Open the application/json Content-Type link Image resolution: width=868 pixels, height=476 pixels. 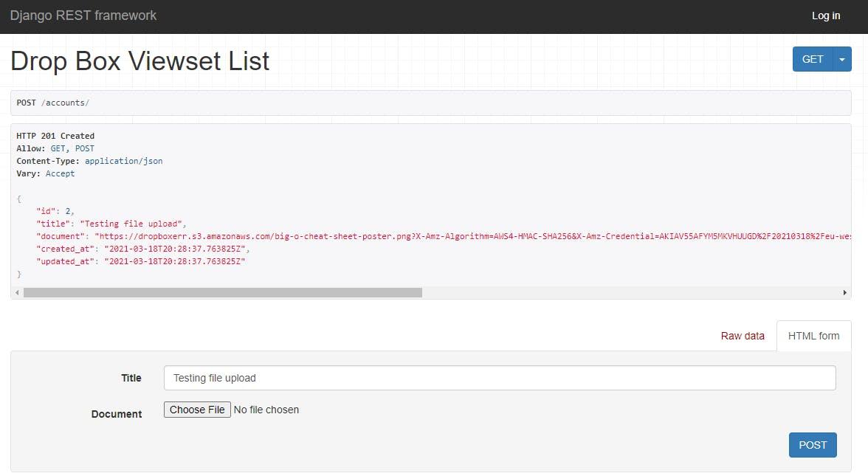coord(123,160)
